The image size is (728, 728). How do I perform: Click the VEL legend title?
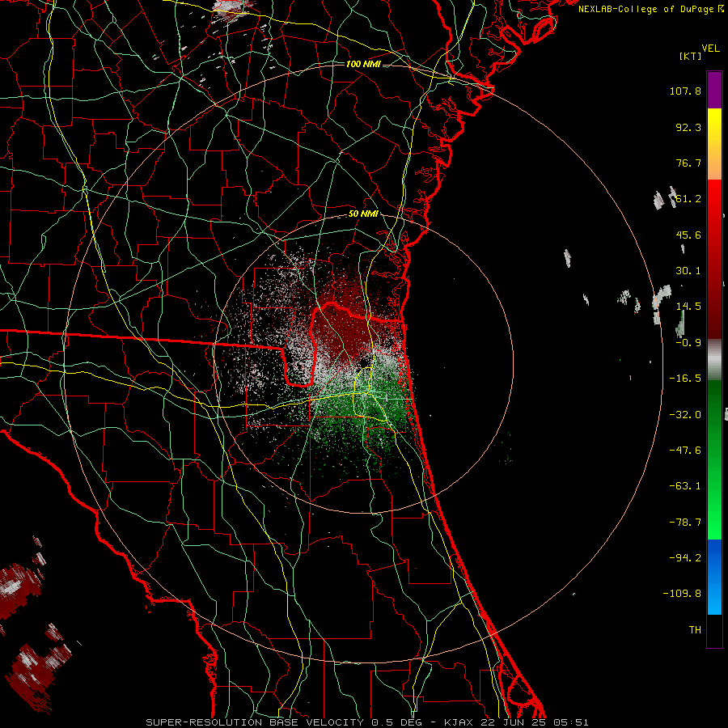pos(710,49)
